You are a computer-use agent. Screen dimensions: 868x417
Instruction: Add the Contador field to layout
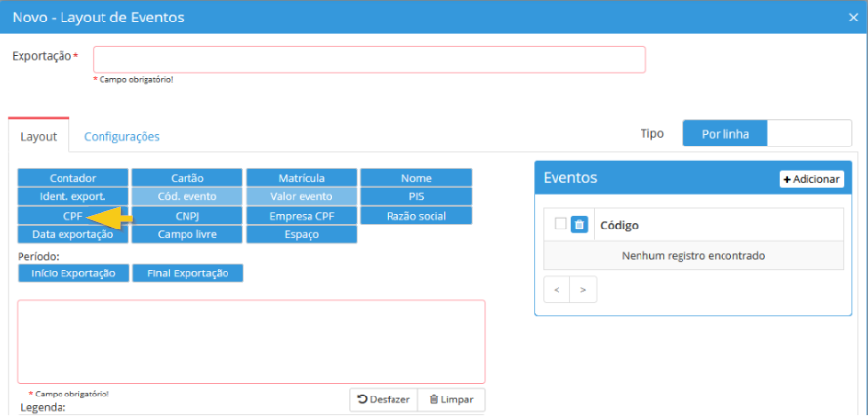72,179
